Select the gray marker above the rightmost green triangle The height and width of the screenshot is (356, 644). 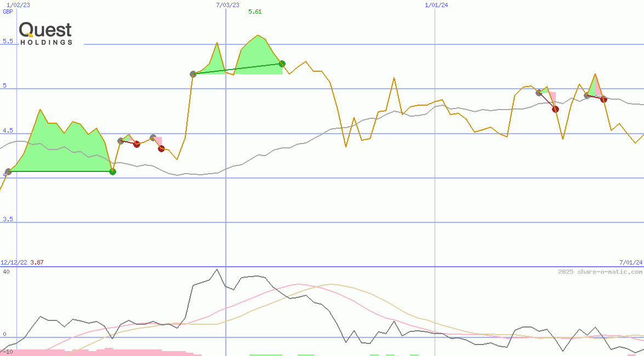[587, 95]
